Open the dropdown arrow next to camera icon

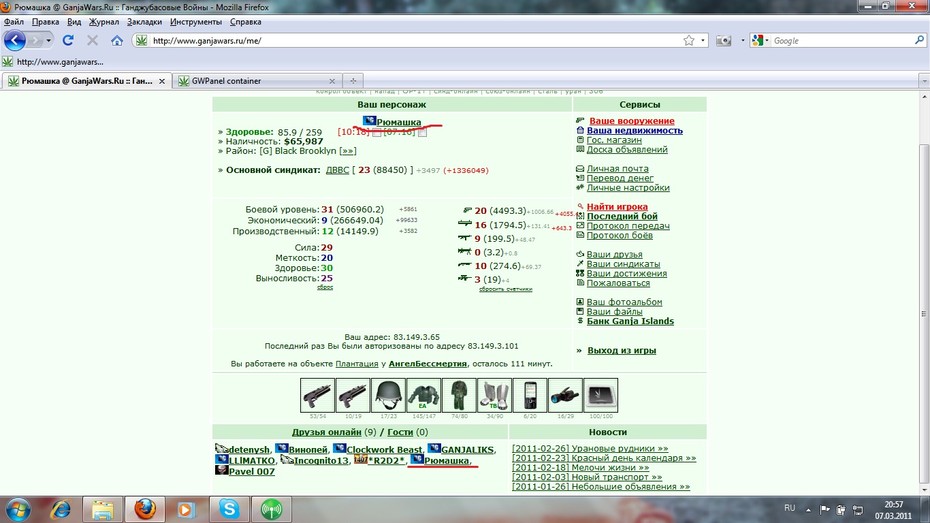coord(742,40)
